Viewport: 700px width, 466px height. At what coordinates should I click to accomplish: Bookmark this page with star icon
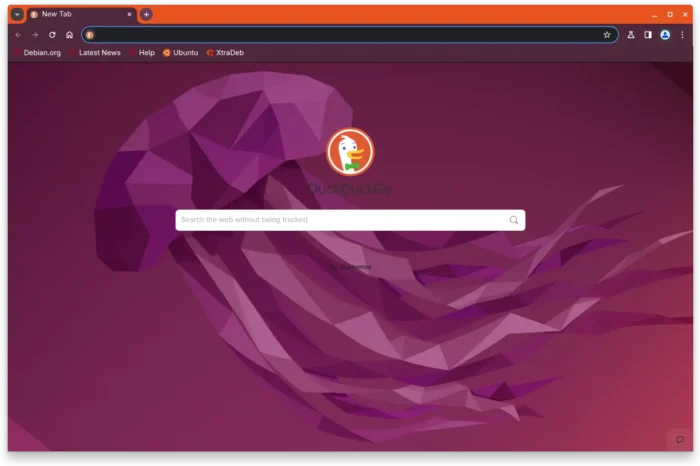click(607, 35)
